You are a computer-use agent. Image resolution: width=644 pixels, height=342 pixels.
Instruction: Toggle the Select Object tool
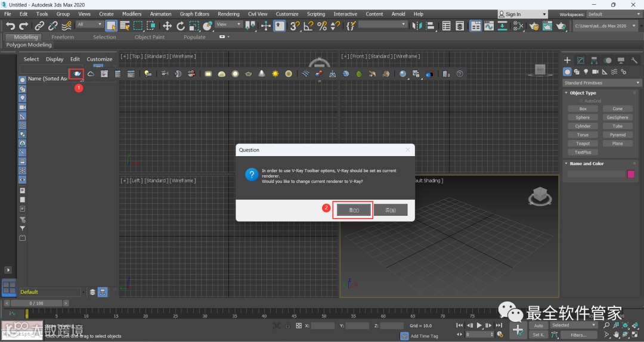click(x=112, y=26)
